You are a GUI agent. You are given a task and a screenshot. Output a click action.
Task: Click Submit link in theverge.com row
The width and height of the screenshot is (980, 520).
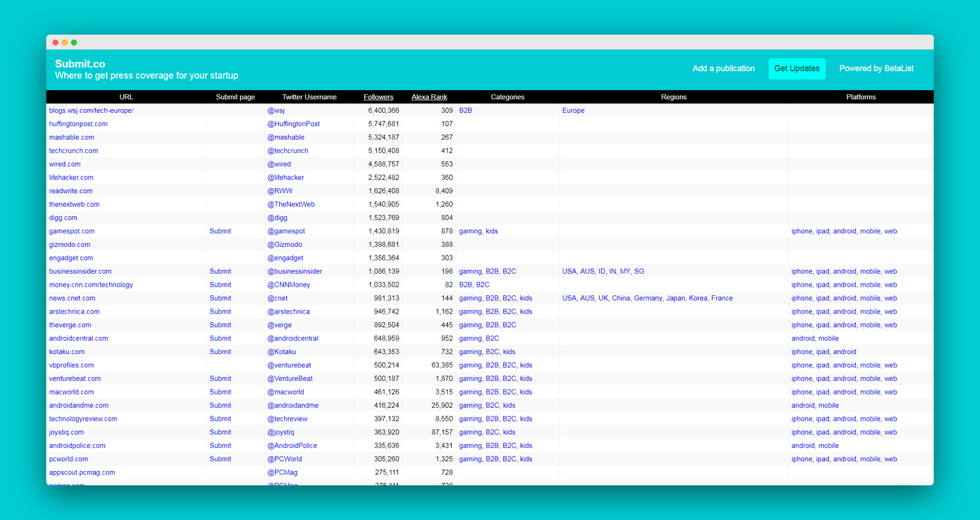pyautogui.click(x=221, y=325)
